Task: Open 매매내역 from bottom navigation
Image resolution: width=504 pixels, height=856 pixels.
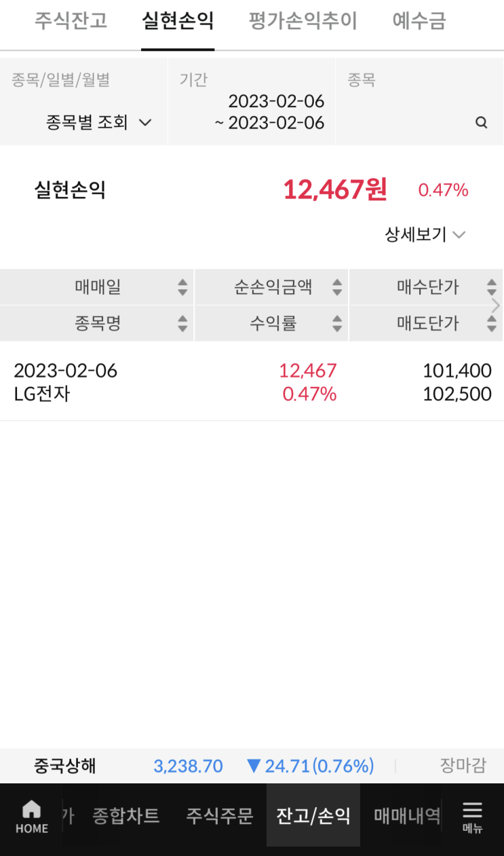Action: 407,815
